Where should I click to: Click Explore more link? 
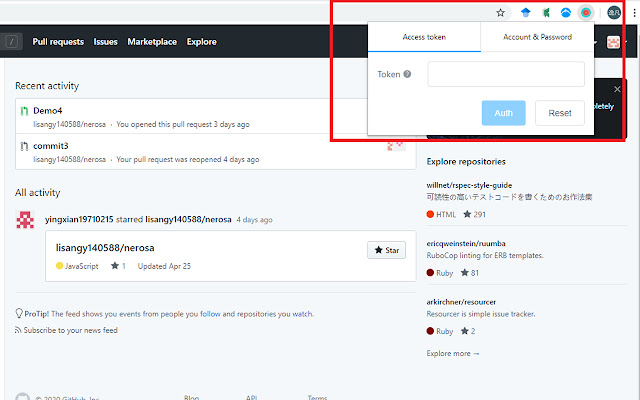(453, 353)
